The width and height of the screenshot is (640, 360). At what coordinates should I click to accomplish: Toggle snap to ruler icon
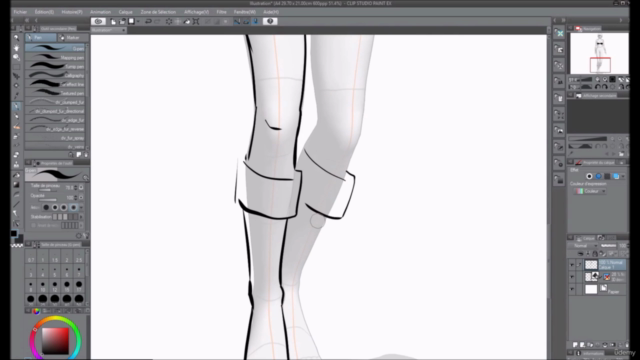237,21
